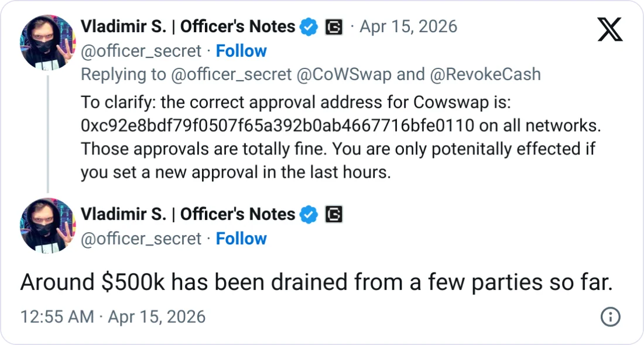Click the verified badge in the second tweet

click(309, 215)
